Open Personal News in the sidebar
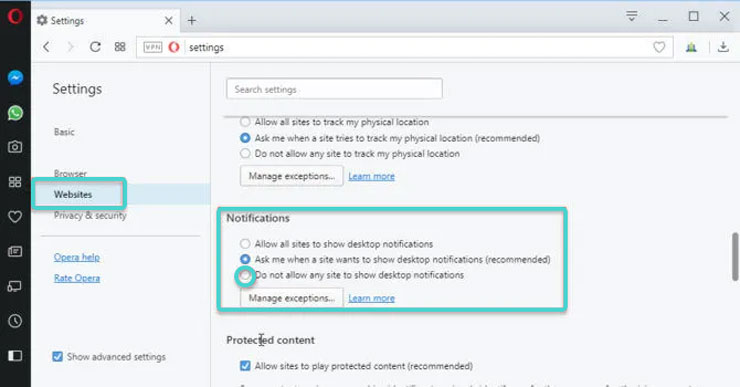Viewport: 740px width, 387px height. point(15,252)
